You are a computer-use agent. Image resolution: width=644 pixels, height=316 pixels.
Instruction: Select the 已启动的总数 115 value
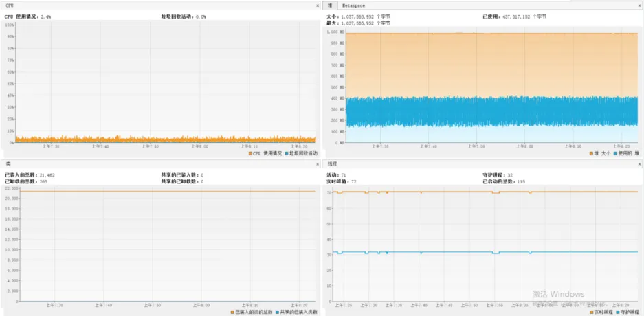[520, 181]
